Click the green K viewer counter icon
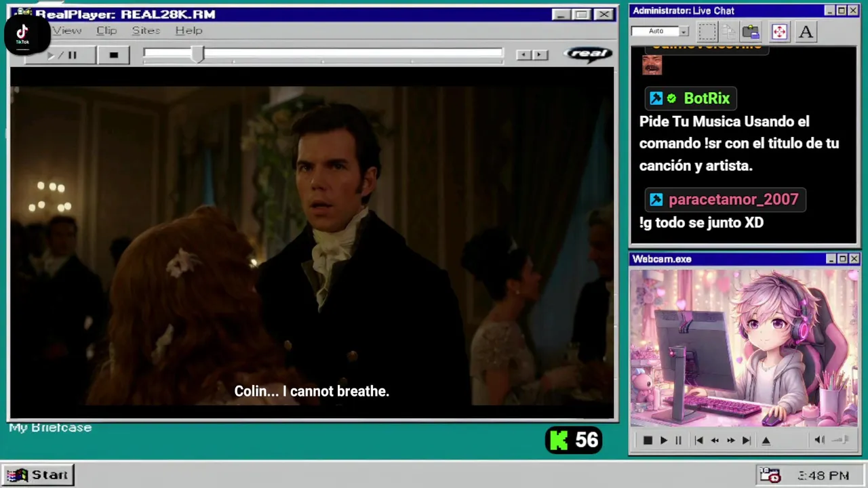The image size is (868, 488). tap(559, 441)
